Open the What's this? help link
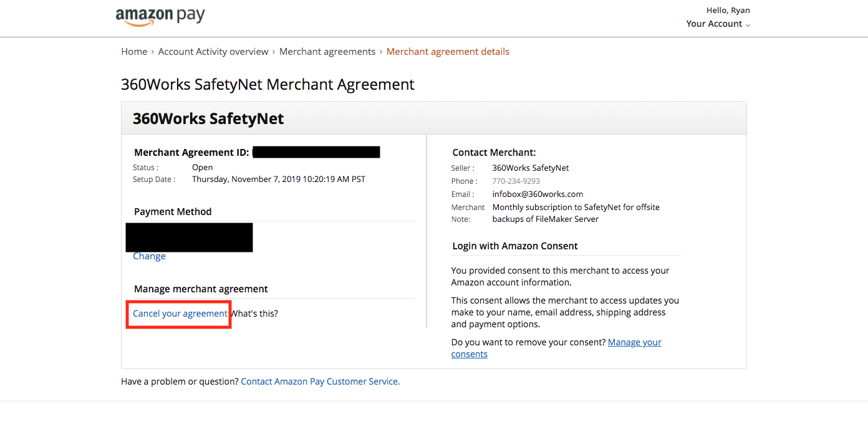868x432 pixels. click(254, 314)
